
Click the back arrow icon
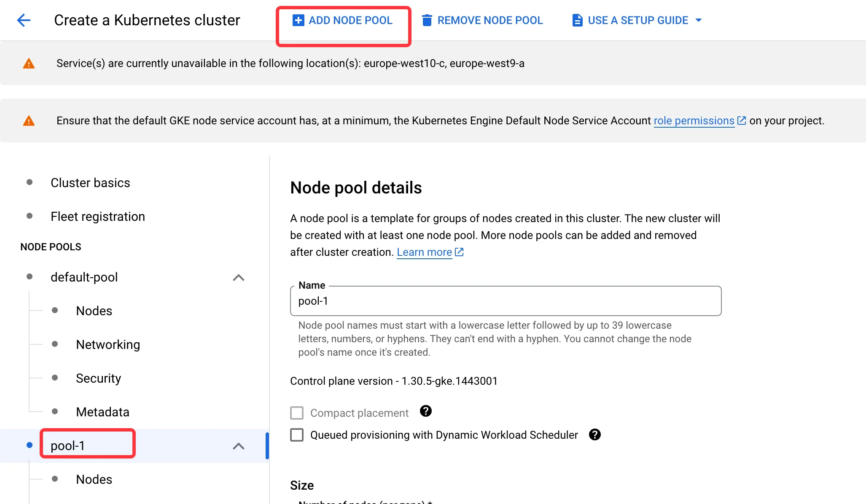(24, 20)
